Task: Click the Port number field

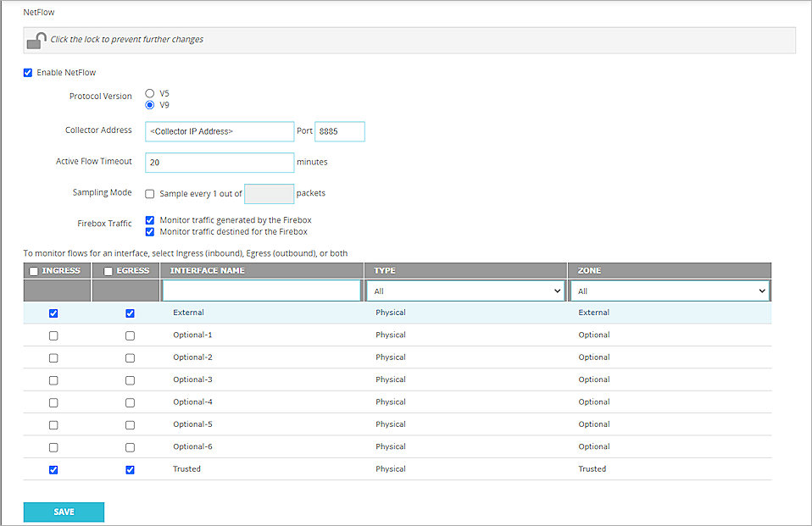Action: click(339, 131)
